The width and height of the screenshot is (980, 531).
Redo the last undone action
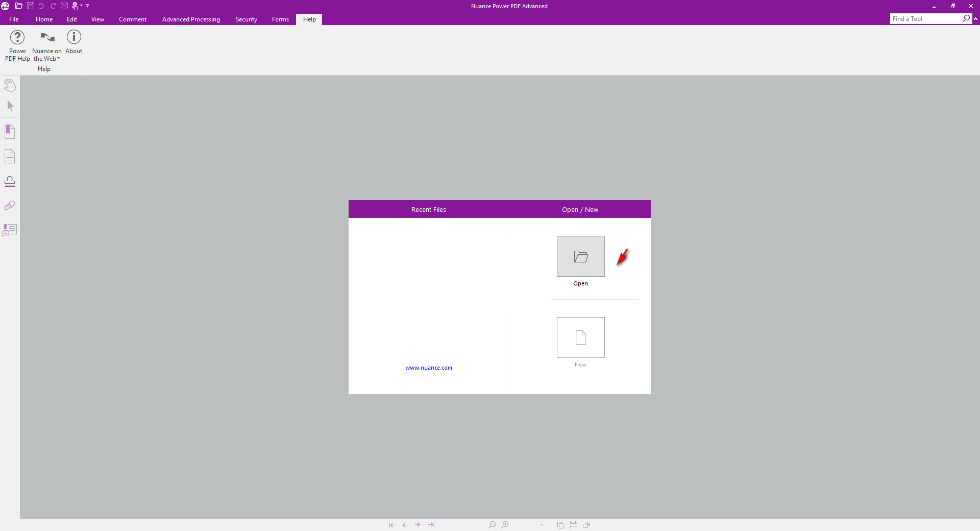(x=53, y=6)
